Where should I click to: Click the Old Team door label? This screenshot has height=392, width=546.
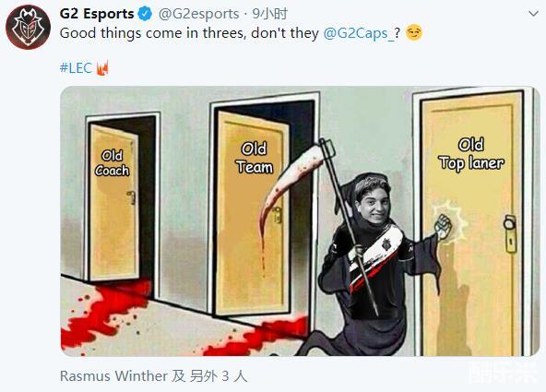coord(255,158)
